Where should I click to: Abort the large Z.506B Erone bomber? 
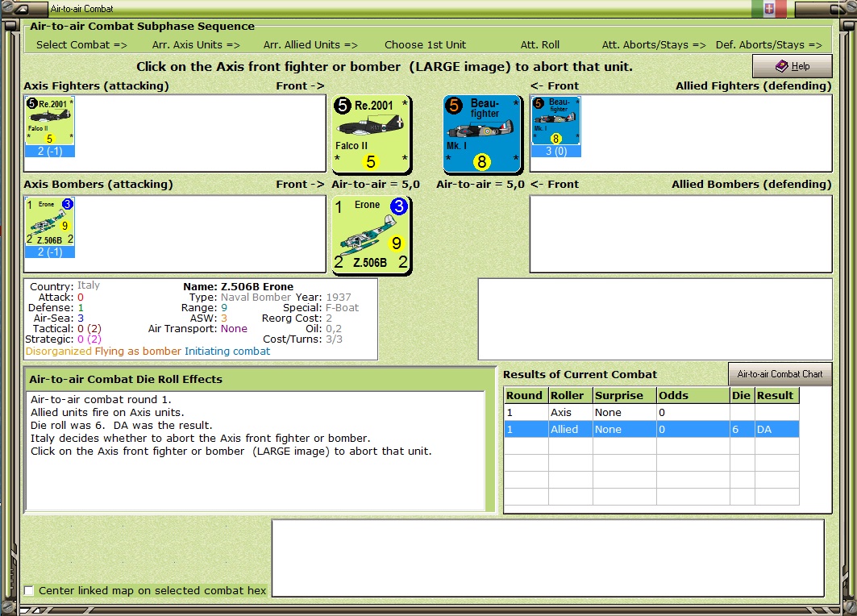[x=372, y=235]
